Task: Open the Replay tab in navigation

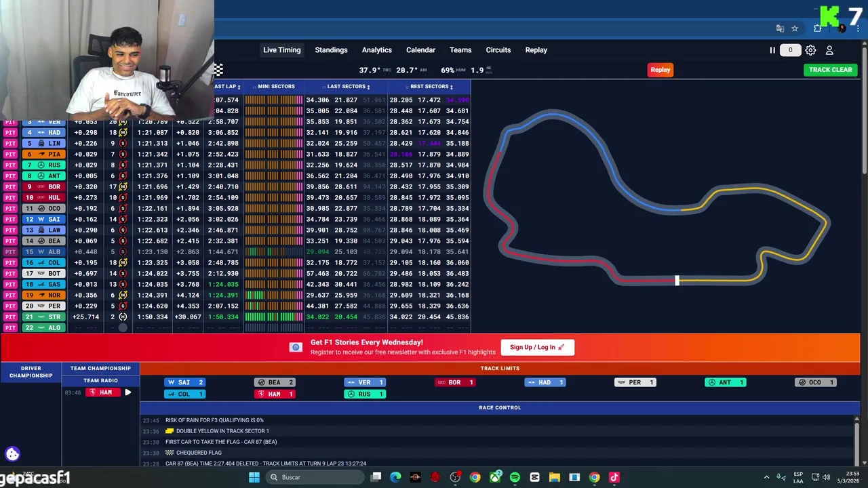Action: [536, 50]
